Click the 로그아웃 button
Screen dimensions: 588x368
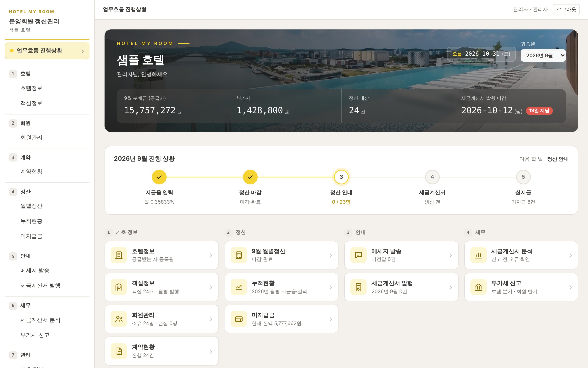[x=566, y=9]
